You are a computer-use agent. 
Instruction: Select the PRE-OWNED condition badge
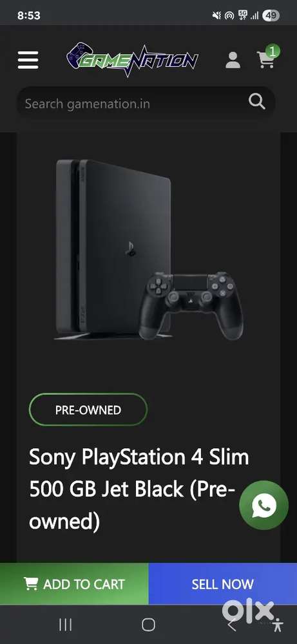[x=88, y=410]
